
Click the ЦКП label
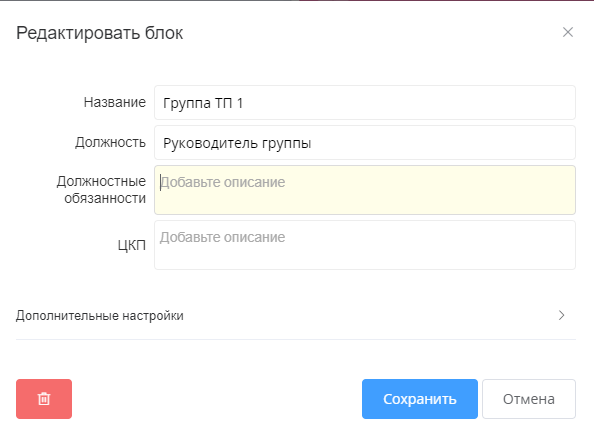click(131, 245)
